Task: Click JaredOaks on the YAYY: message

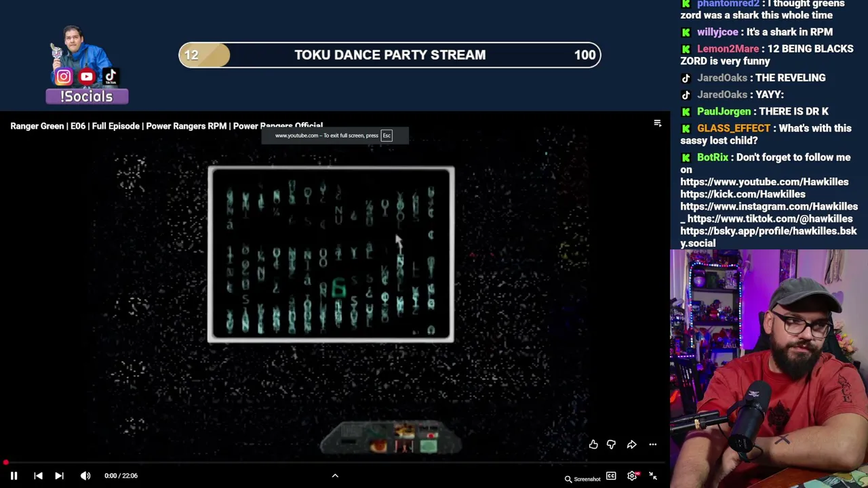Action: (722, 95)
